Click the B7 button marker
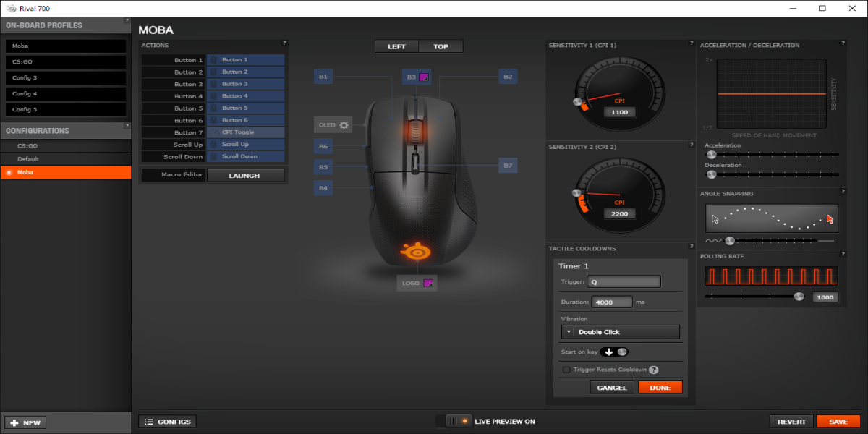 tap(508, 166)
